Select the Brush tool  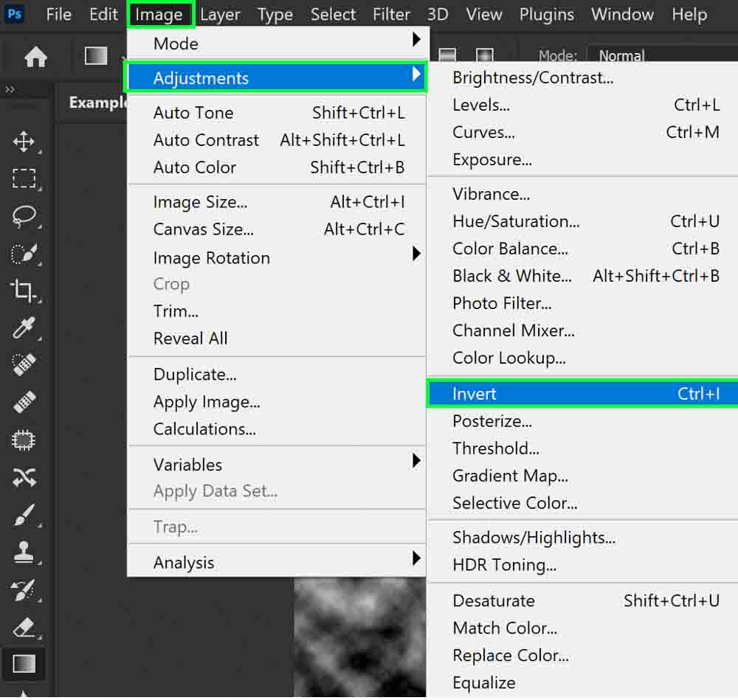coord(24,515)
